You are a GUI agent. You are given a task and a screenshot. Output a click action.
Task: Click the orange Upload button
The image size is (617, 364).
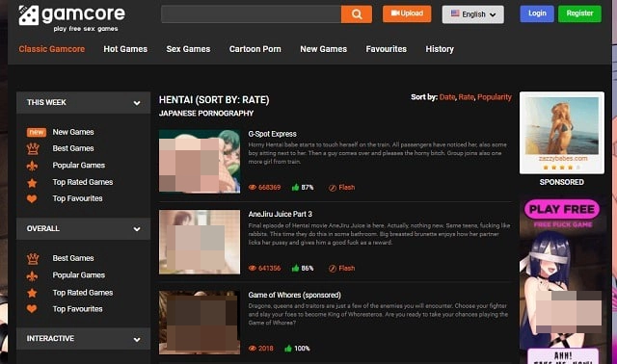pyautogui.click(x=407, y=13)
